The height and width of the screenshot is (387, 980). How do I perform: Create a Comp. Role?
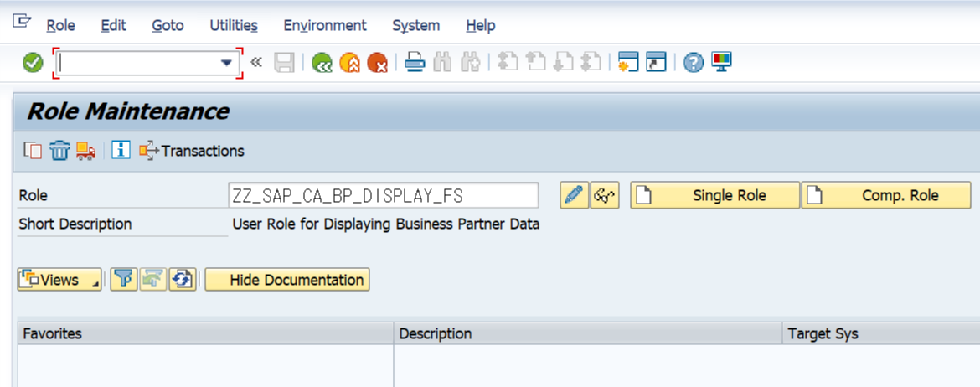pos(886,195)
